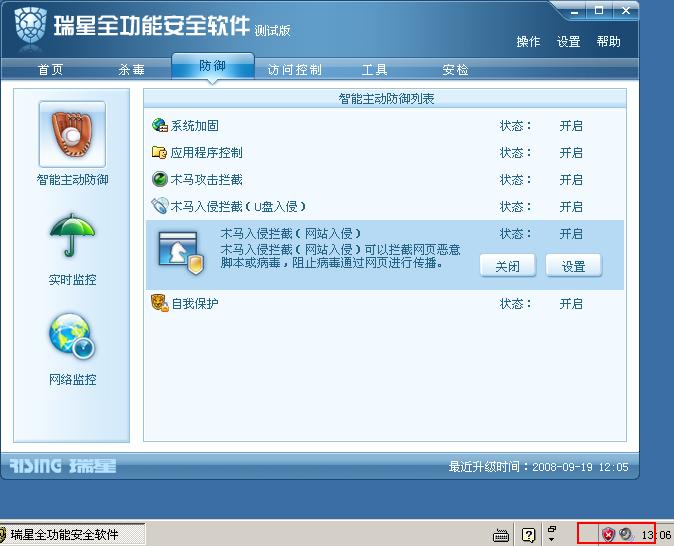674x546 pixels.
Task: Click the 木马攻击拦截 green circle icon
Action: coord(159,179)
